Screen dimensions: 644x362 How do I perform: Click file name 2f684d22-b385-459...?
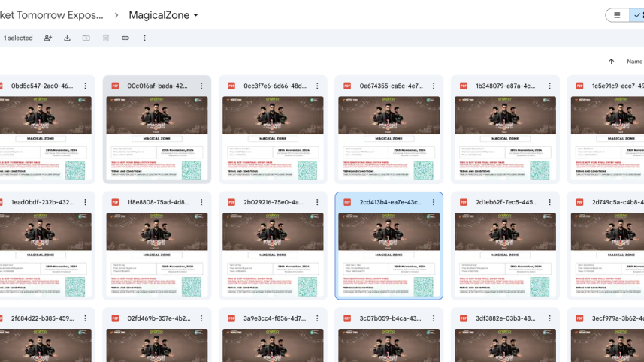click(x=42, y=318)
